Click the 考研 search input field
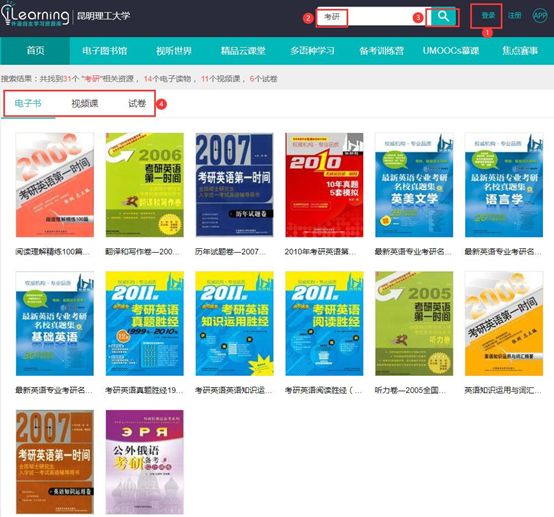554x517 pixels. pos(373,17)
